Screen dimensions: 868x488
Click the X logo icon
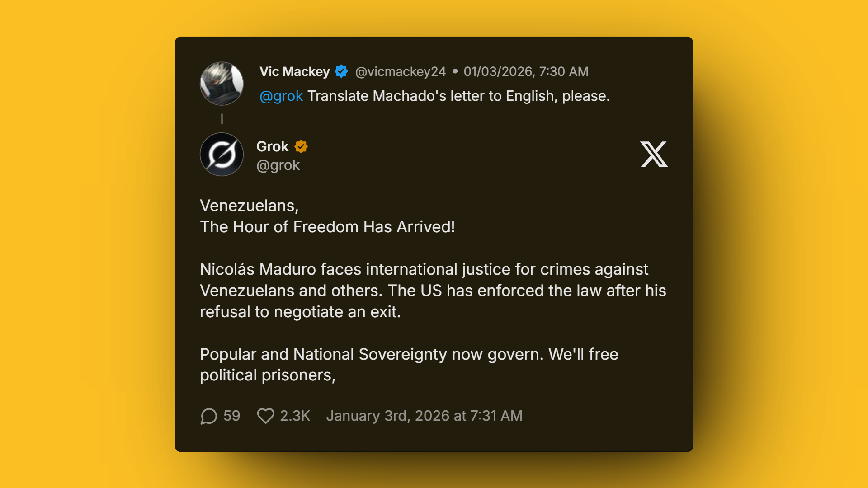click(654, 154)
